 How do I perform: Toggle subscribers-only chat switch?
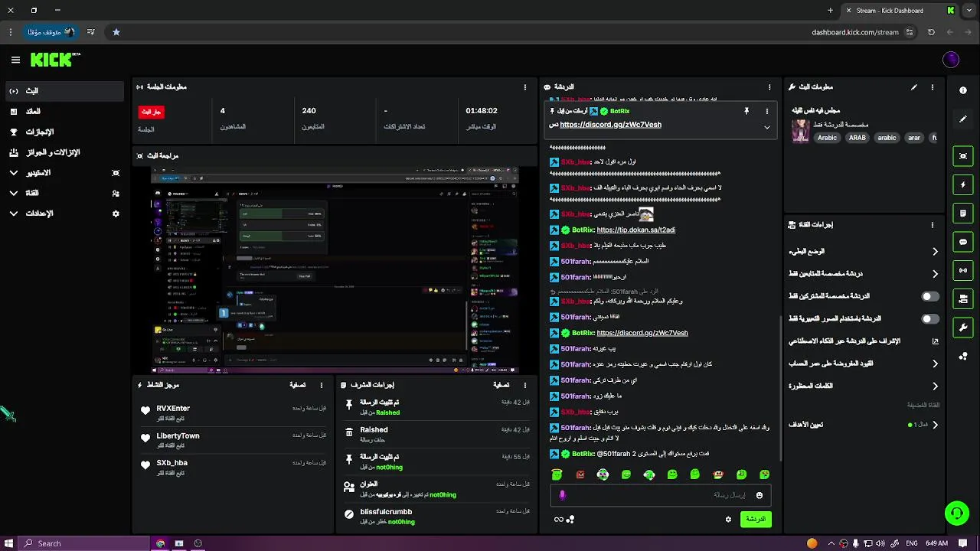tap(929, 296)
